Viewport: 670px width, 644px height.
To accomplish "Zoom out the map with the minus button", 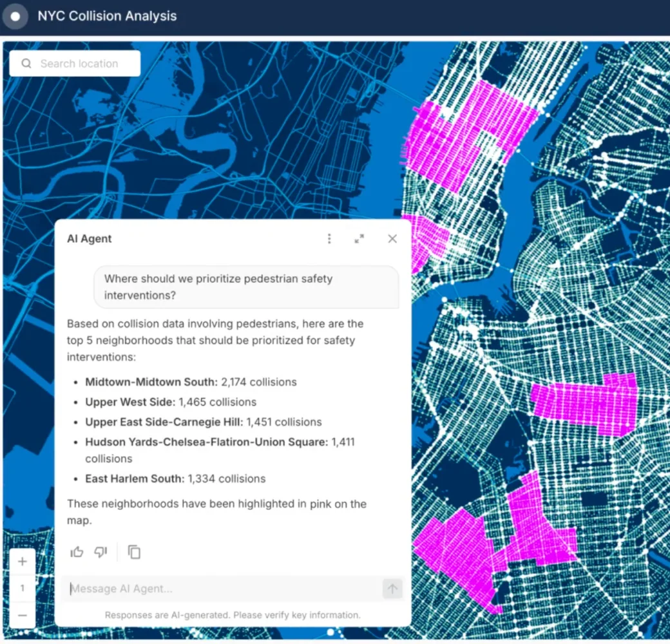I will point(23,615).
